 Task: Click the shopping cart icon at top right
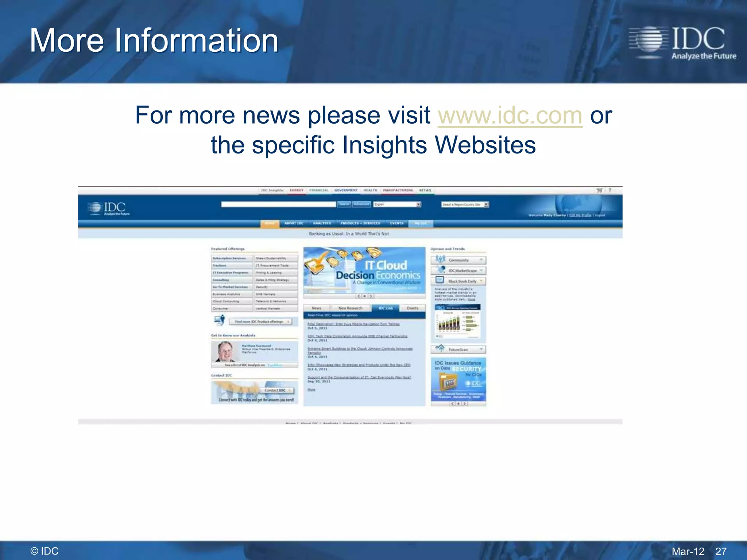tap(599, 190)
